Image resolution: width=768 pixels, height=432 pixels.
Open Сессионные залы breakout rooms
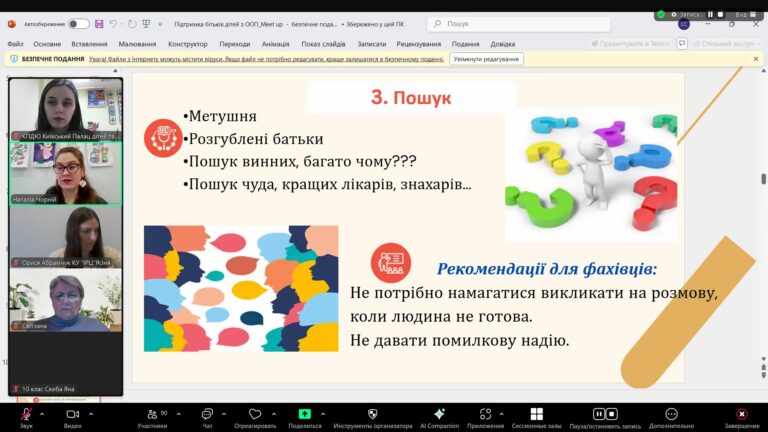click(x=536, y=414)
